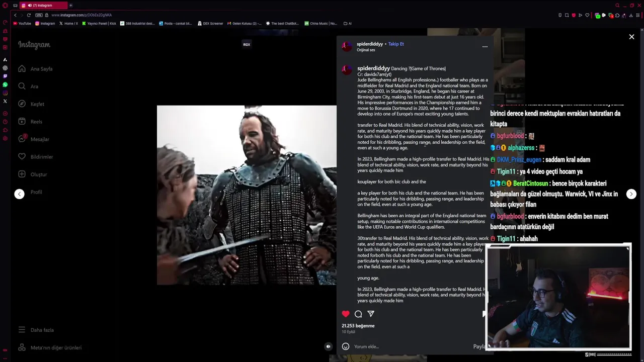Click the browser back arrow
The height and width of the screenshot is (362, 644).
pos(15,15)
